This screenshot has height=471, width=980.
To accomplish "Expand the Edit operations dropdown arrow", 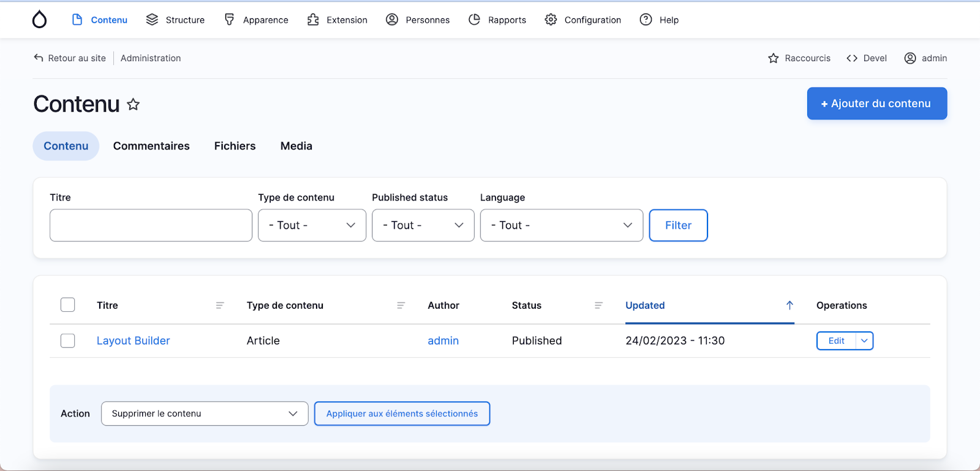I will pos(864,341).
